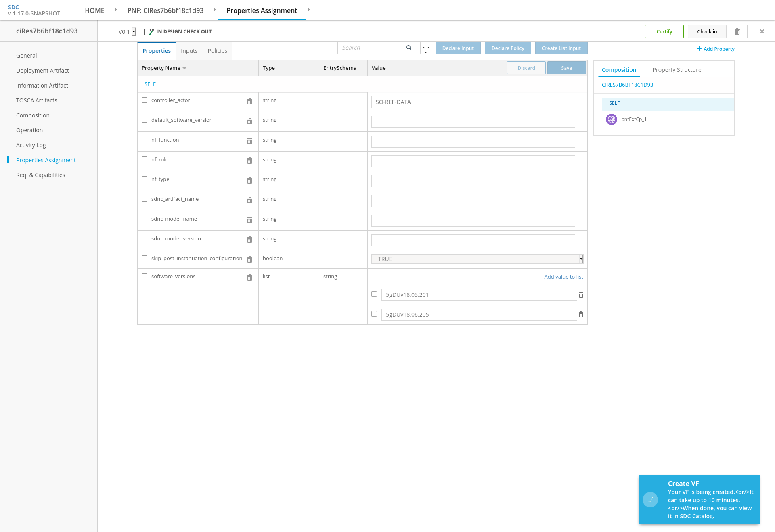Delete the sdnc_artifact_name property
The height and width of the screenshot is (532, 775).
[249, 200]
